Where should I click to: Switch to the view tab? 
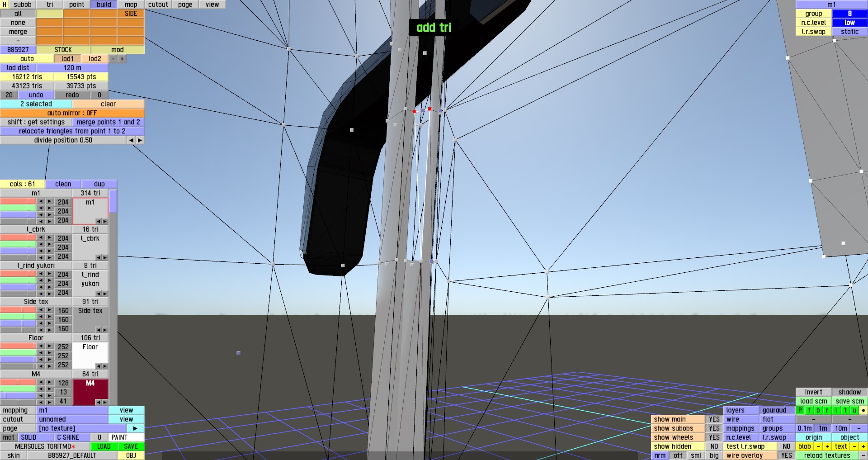[x=212, y=5]
